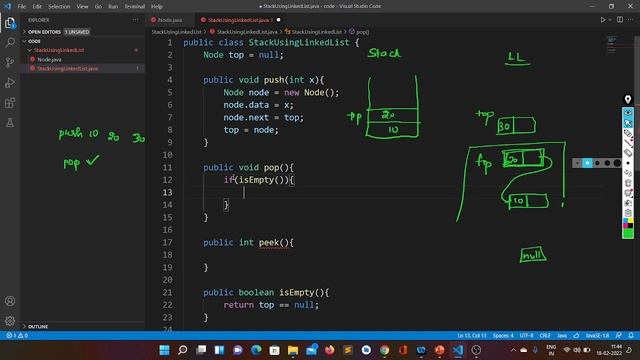Open the Extensions view
This screenshot has height=360, width=640.
click(x=10, y=102)
